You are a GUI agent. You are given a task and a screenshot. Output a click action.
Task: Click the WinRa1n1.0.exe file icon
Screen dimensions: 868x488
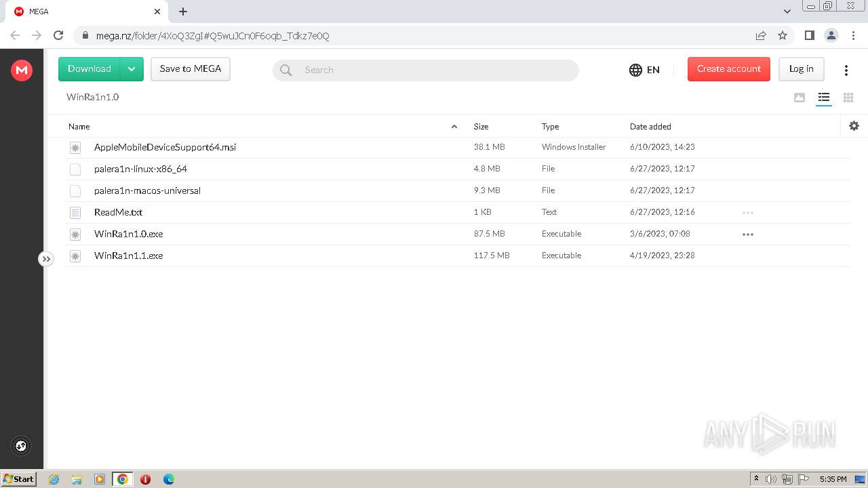click(75, 234)
